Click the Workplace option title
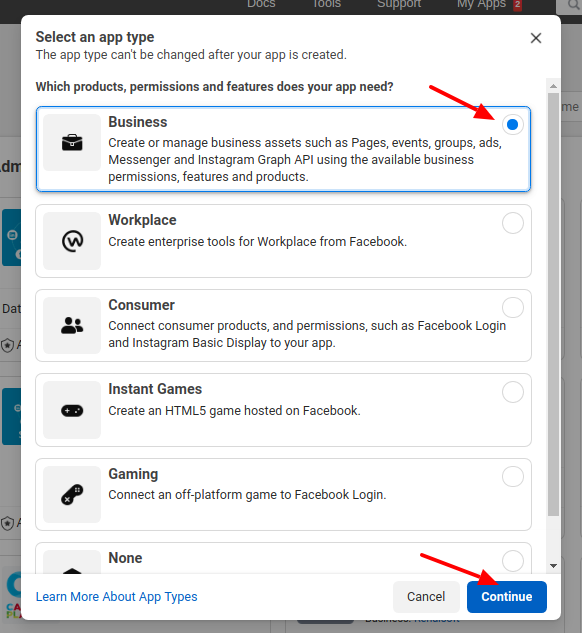This screenshot has width=582, height=633. coord(142,220)
